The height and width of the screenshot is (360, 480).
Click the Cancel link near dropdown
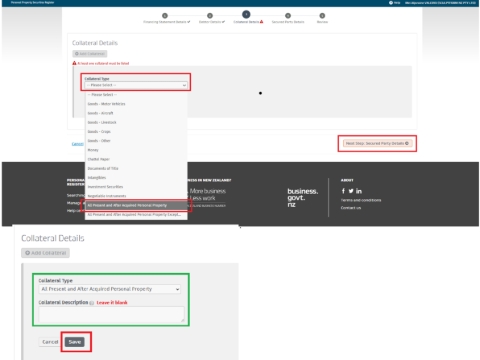coord(77,144)
